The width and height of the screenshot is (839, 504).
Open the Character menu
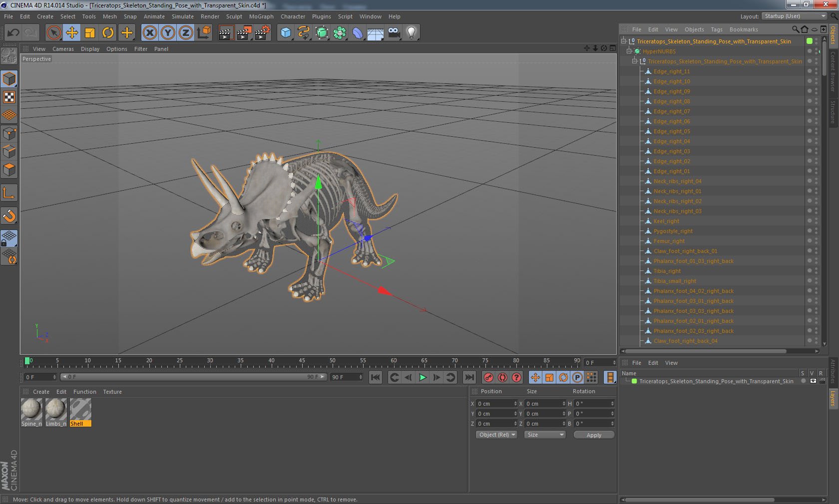[293, 16]
